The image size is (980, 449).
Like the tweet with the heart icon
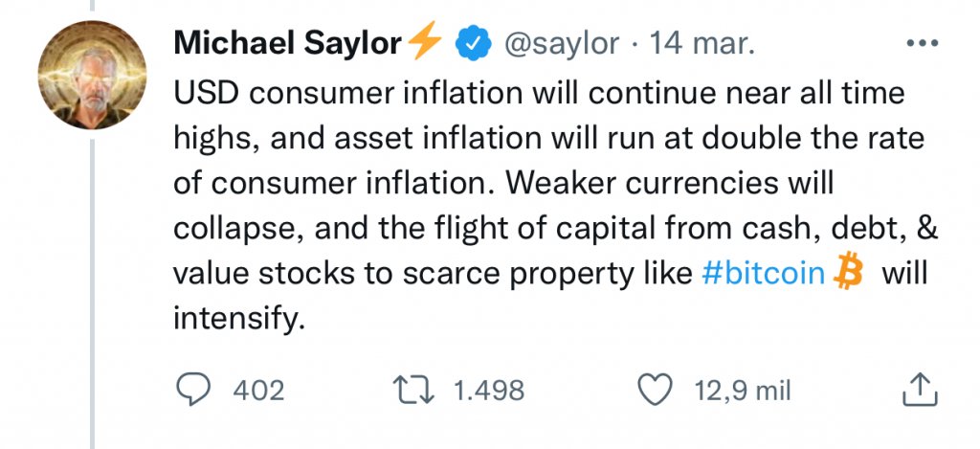click(656, 391)
